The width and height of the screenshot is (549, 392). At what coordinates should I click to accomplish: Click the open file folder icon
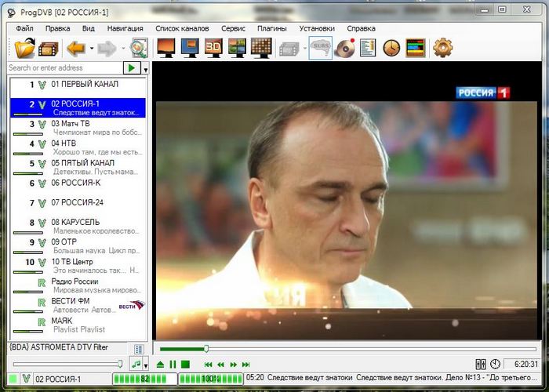25,49
